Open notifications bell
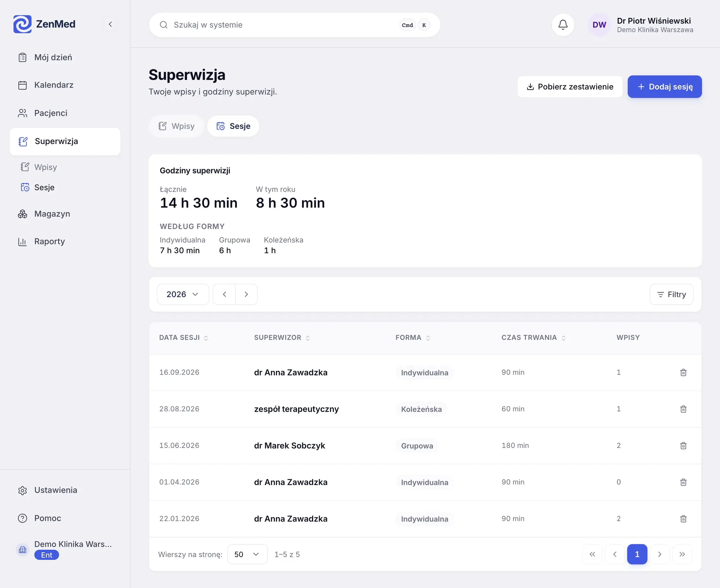The height and width of the screenshot is (588, 720). pos(563,25)
